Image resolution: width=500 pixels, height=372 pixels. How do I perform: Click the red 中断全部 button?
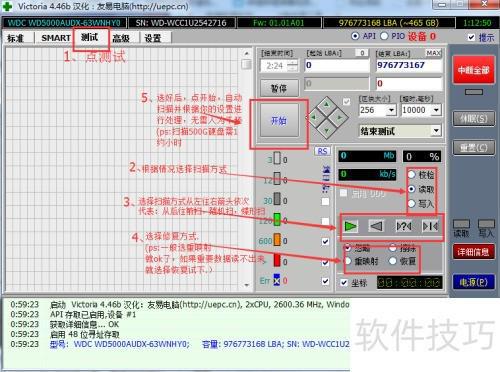(473, 70)
